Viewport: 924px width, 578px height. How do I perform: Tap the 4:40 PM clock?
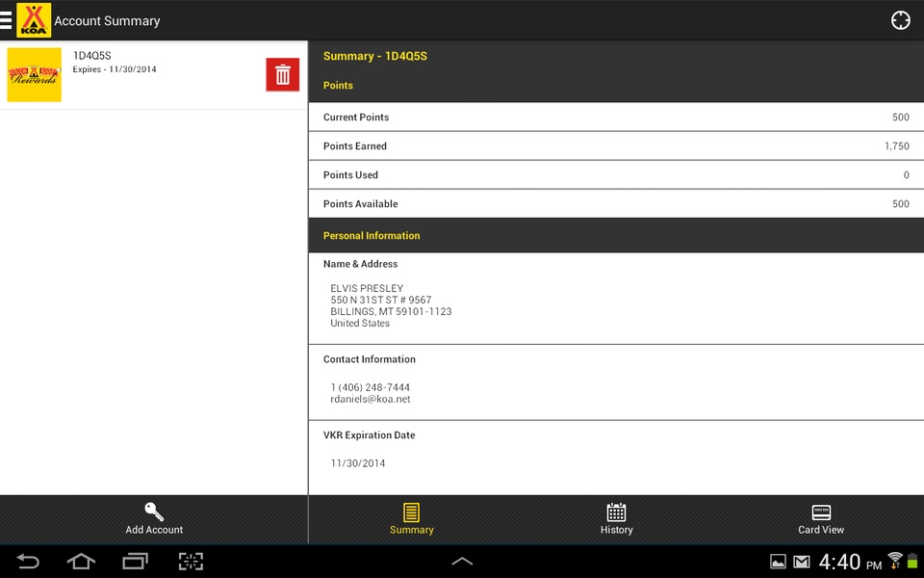pyautogui.click(x=850, y=562)
